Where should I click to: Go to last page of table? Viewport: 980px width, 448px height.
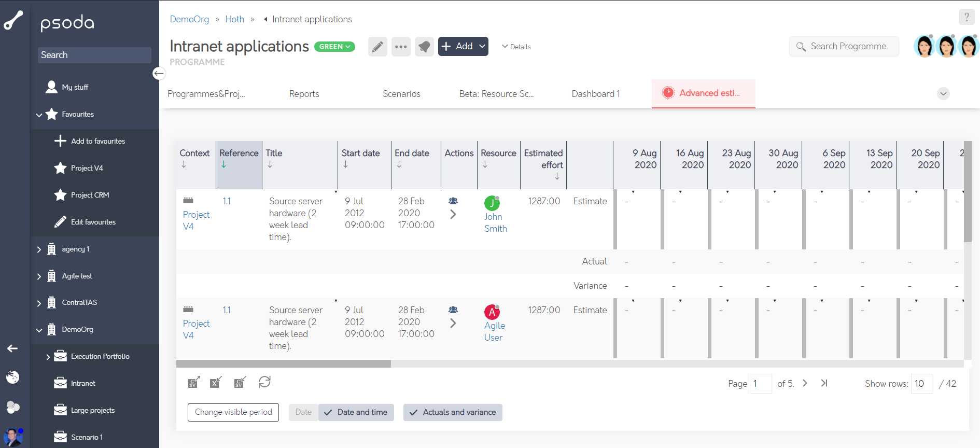[824, 383]
